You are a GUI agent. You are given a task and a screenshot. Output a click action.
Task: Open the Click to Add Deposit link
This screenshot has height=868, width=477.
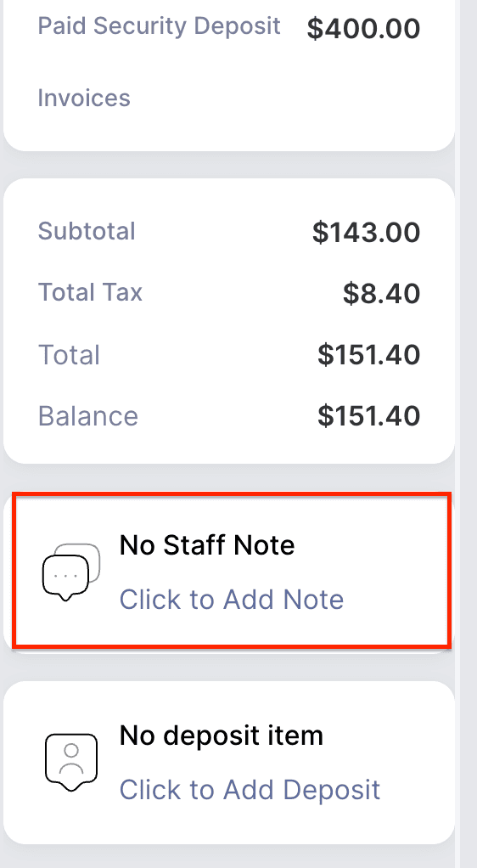(250, 790)
